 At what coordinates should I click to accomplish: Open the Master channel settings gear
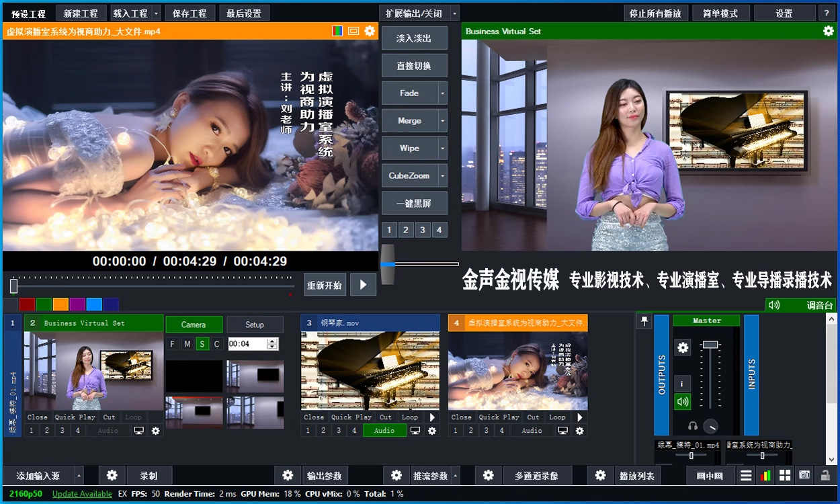[x=683, y=347]
